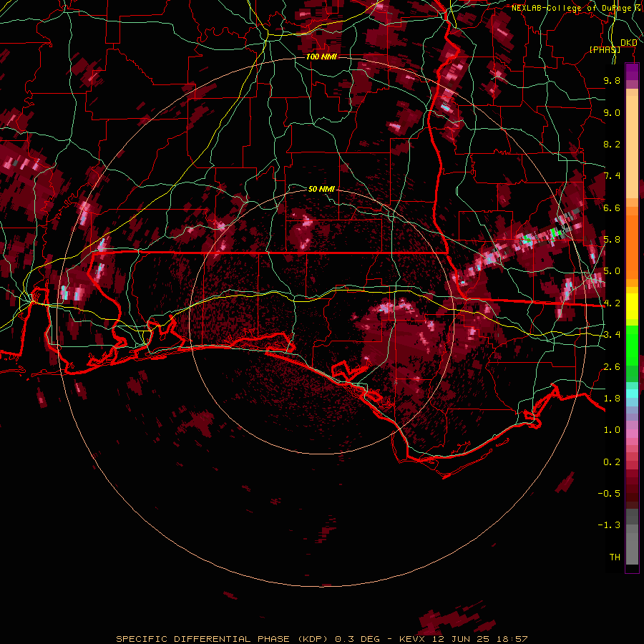This screenshot has width=644, height=644.
Task: Click the TH label on the color scale
Action: (x=615, y=557)
